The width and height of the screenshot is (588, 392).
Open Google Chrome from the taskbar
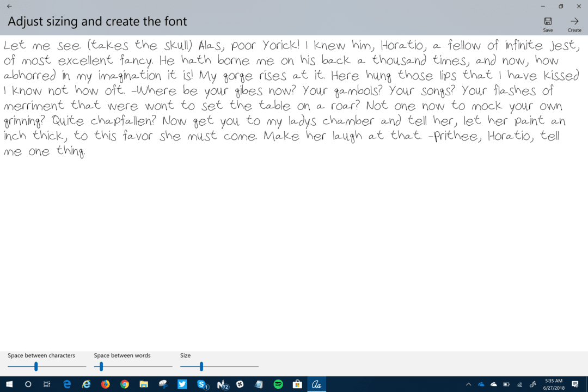click(124, 384)
